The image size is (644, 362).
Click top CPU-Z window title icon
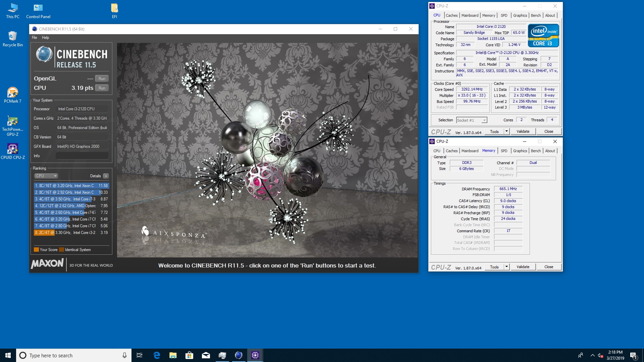click(432, 6)
